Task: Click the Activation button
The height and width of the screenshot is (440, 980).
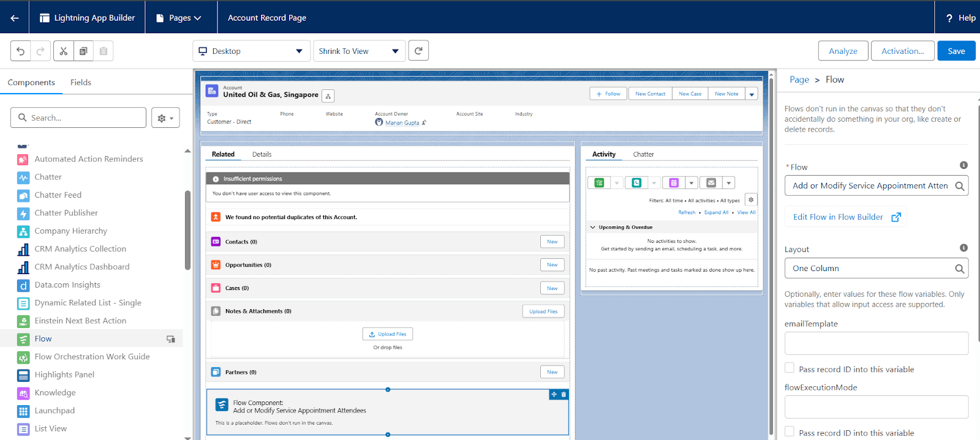Action: [x=902, y=51]
